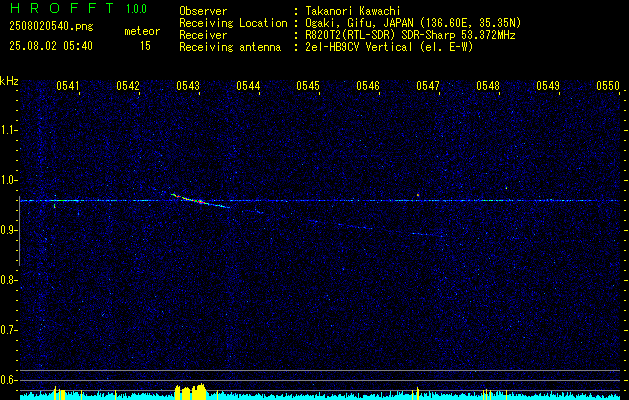Click the 0.8 kHz frequency label
This screenshot has width=629, height=400.
pyautogui.click(x=8, y=280)
